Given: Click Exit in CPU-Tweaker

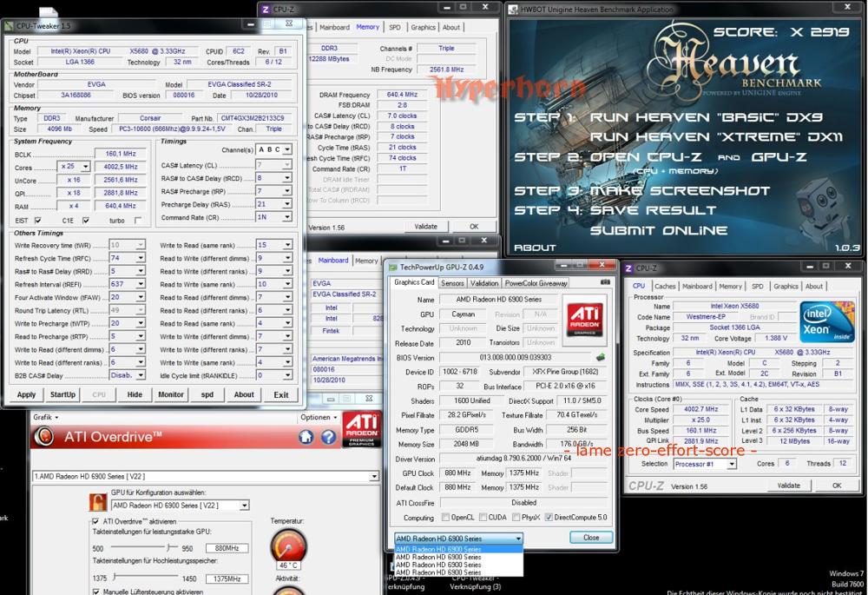Looking at the screenshot, I should point(280,395).
